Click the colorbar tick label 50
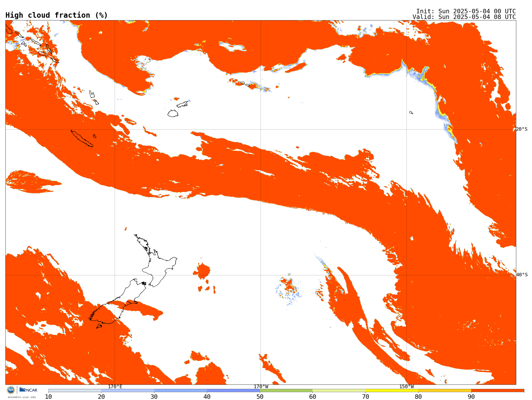This screenshot has height=400, width=532. (x=260, y=397)
